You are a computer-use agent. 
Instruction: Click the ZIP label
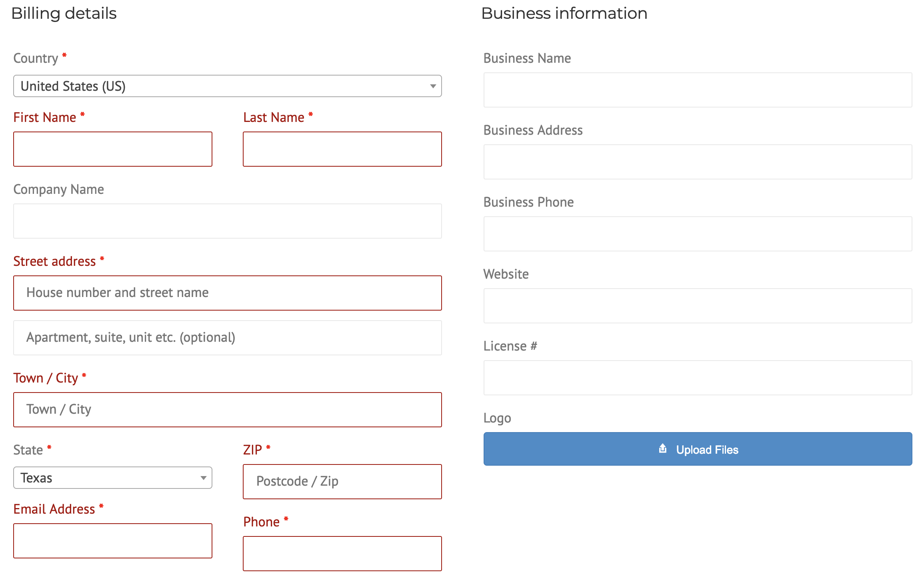tap(253, 450)
